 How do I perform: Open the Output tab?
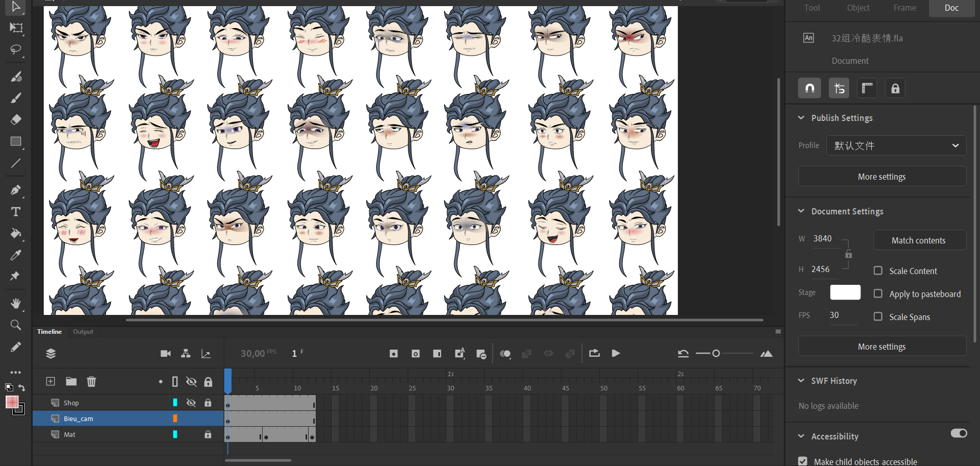(x=83, y=332)
